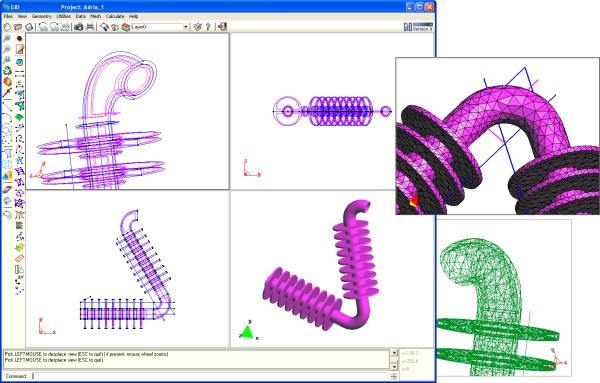
Task: Click the Command input field
Action: point(211,376)
